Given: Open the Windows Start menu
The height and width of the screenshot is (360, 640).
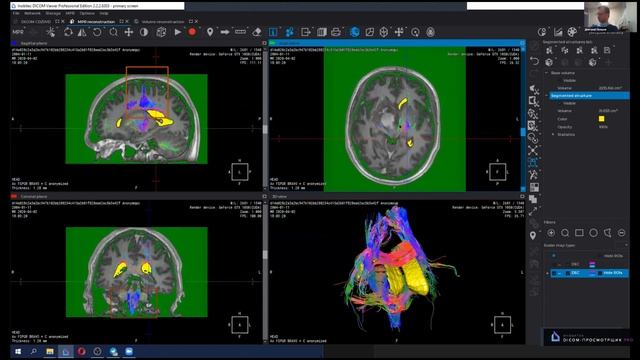Looking at the screenshot, I should click(18, 351).
